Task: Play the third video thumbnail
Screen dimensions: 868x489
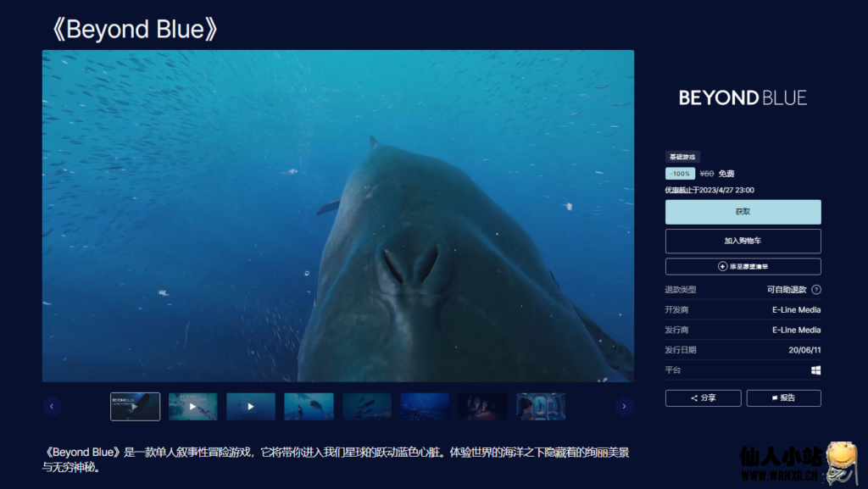Action: pyautogui.click(x=251, y=407)
